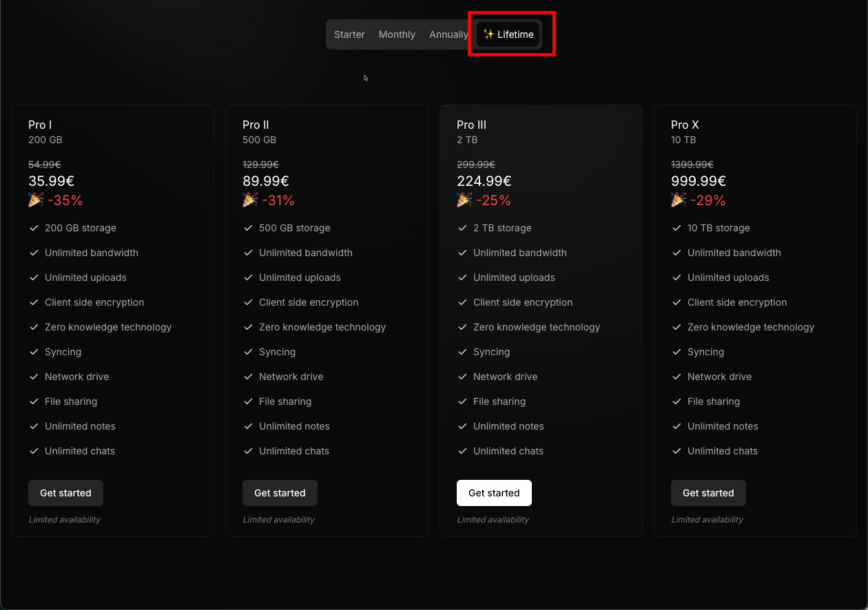Click the party popper icon beside -29%
The height and width of the screenshot is (610, 868).
(x=679, y=200)
